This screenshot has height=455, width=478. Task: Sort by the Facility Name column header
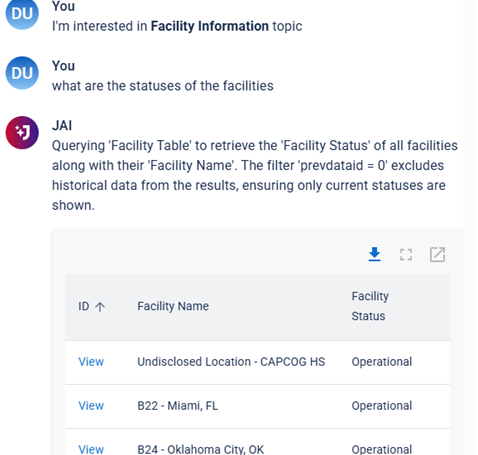[173, 306]
